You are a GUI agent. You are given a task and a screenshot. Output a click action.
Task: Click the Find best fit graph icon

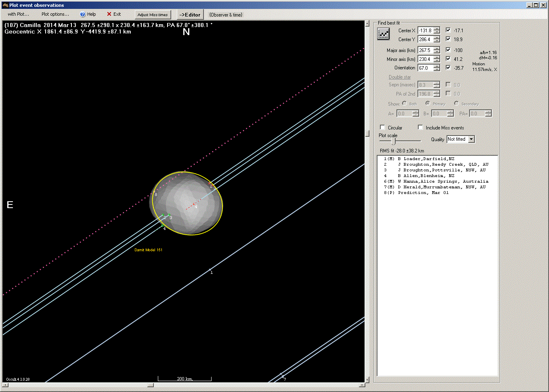pos(383,34)
